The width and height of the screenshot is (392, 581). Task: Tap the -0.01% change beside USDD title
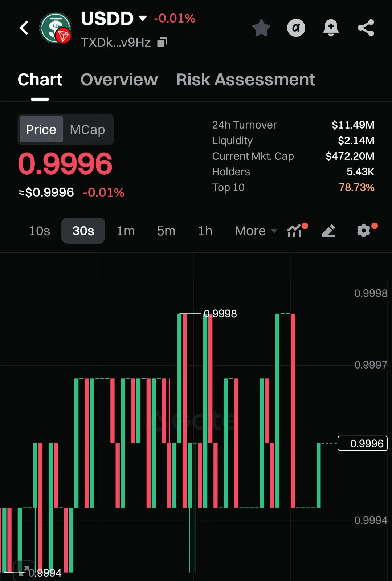pyautogui.click(x=175, y=18)
